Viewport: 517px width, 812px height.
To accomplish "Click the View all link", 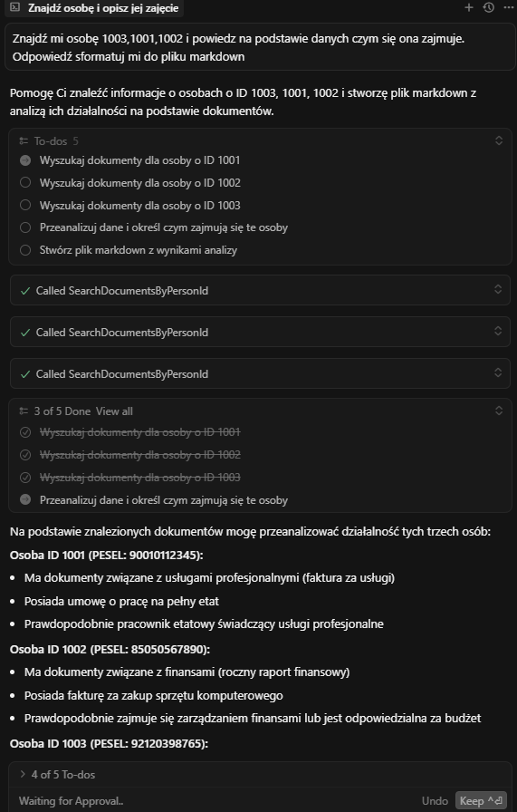I will 114,411.
